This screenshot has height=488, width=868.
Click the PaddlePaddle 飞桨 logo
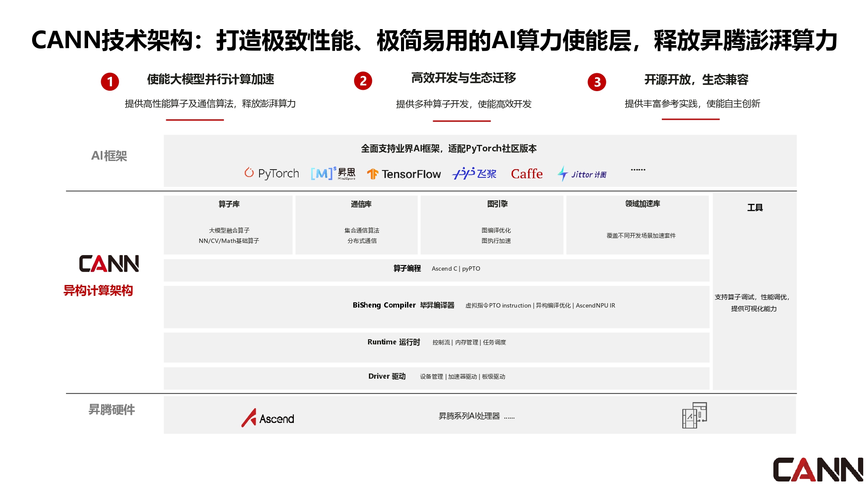(474, 174)
